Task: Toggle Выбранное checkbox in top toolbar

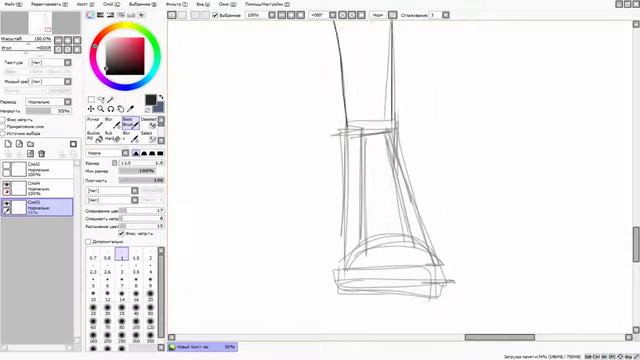Action: [x=215, y=15]
